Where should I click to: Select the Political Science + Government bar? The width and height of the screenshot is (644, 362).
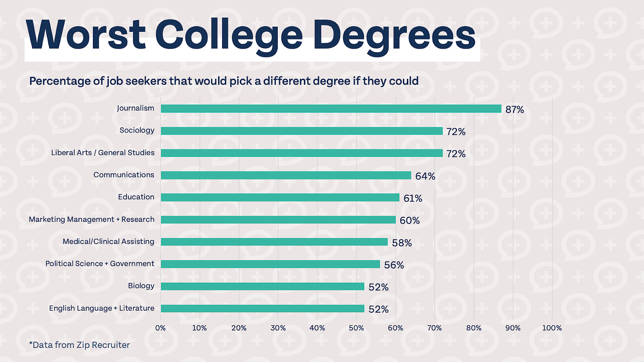[x=270, y=264]
